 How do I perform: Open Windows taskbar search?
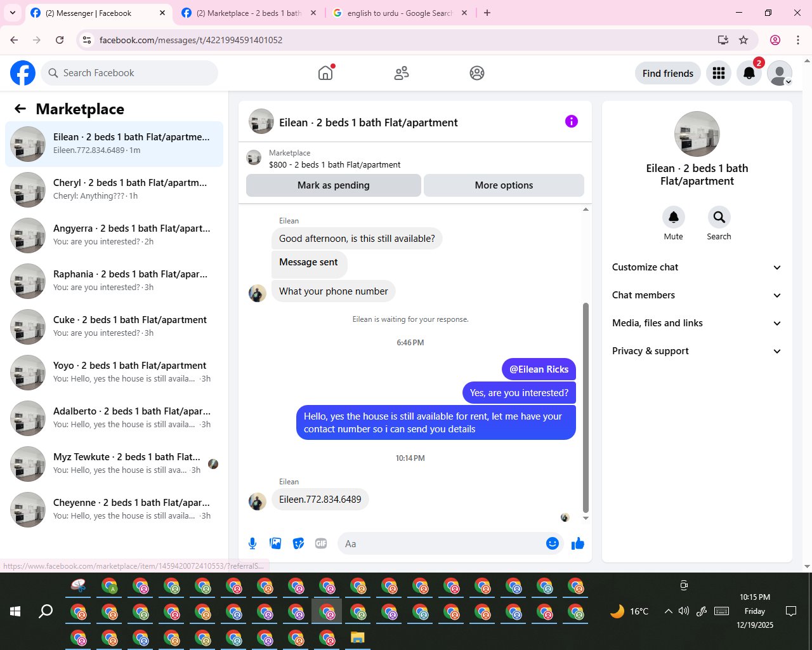[46, 611]
